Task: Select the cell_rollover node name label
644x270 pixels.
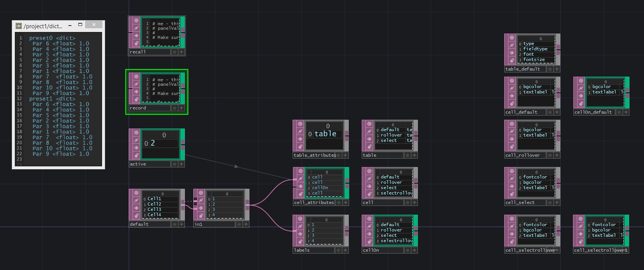Action: [523, 155]
